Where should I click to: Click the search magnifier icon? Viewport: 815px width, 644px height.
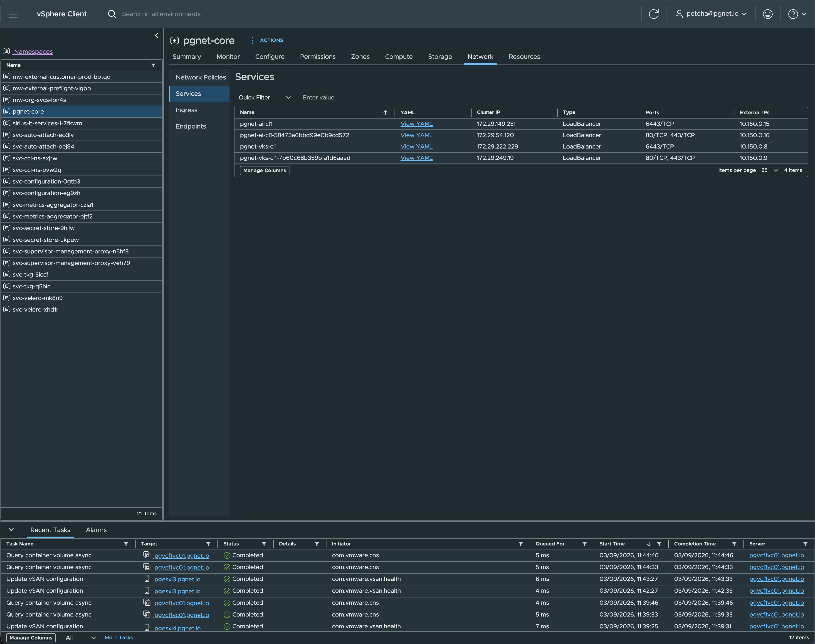coord(112,14)
